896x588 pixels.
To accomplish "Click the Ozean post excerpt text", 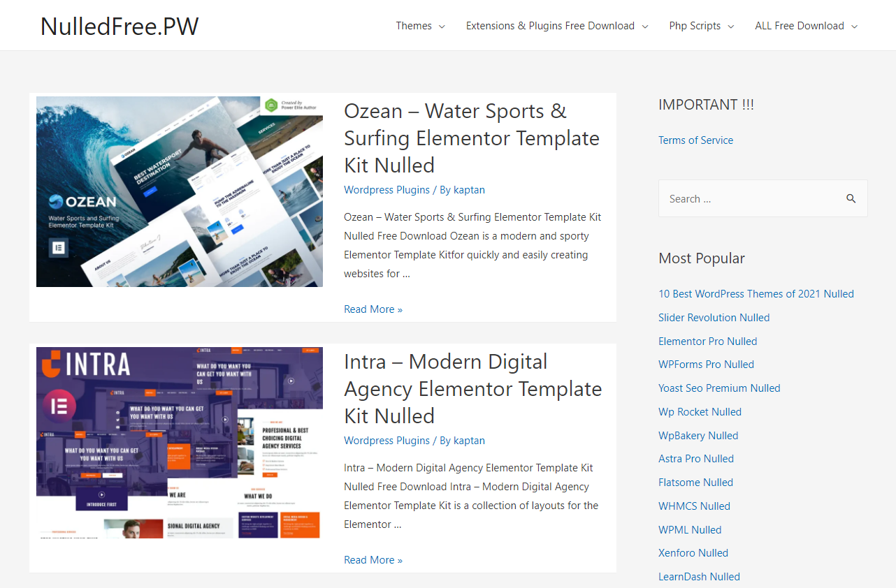I will point(472,245).
